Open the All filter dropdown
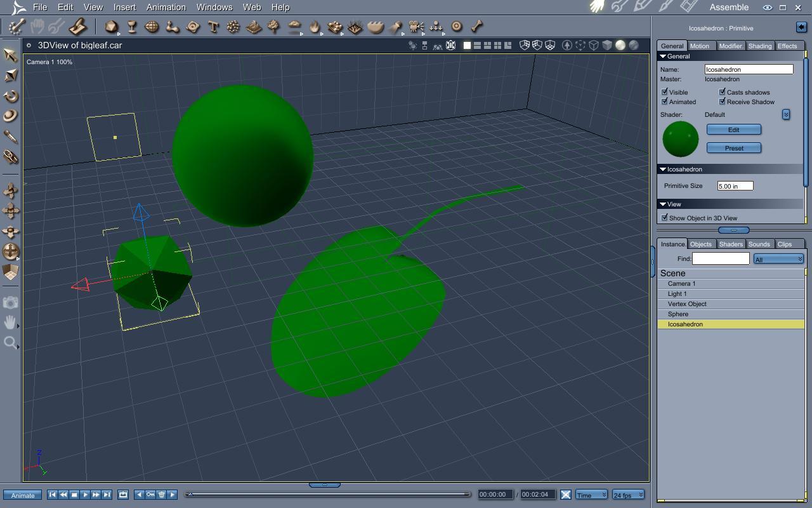The width and height of the screenshot is (812, 508). pyautogui.click(x=778, y=259)
